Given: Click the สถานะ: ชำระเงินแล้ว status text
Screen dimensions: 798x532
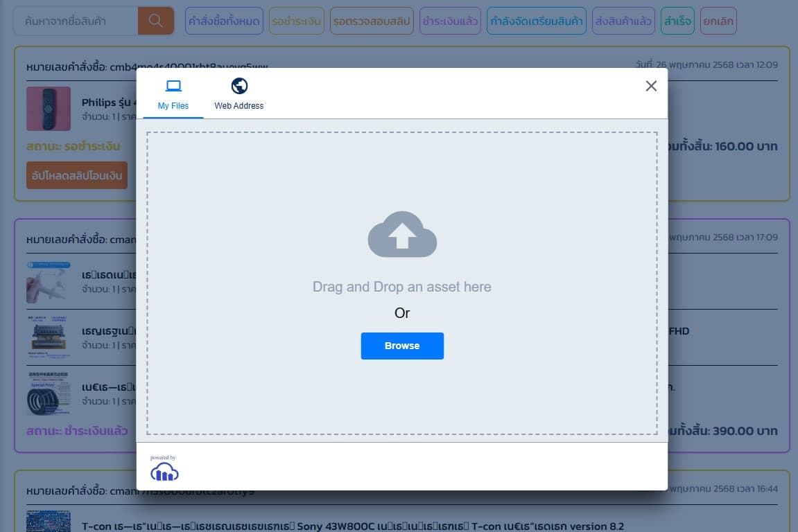Looking at the screenshot, I should 77,432.
